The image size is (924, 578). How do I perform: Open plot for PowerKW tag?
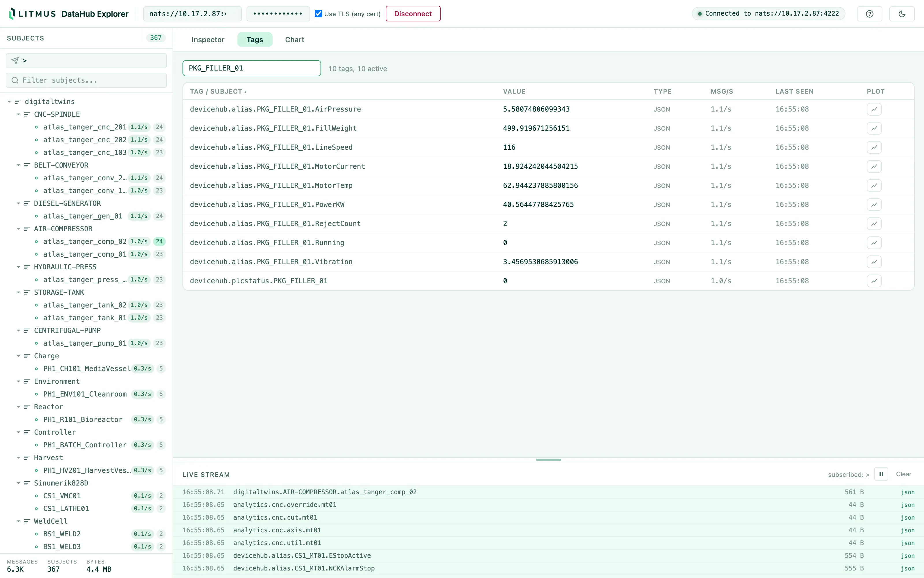tap(874, 205)
